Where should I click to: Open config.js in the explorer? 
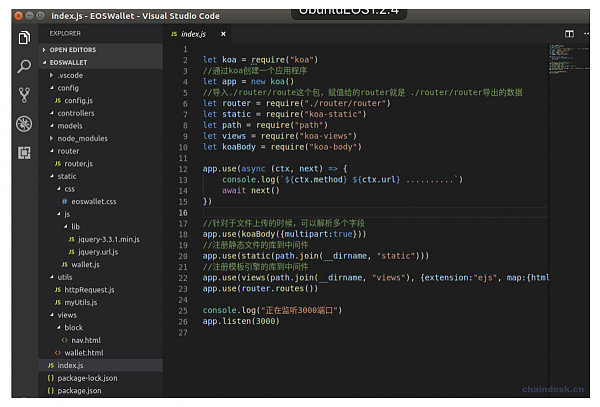[x=101, y=101]
